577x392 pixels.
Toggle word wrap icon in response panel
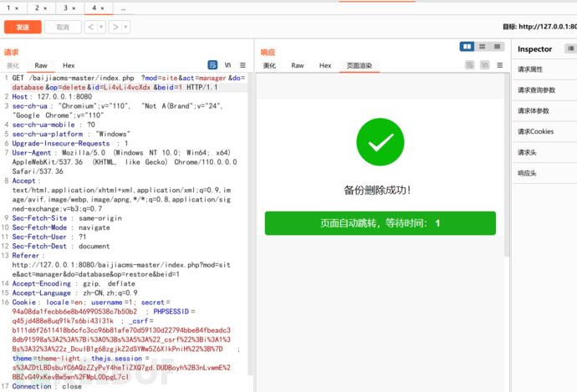point(470,65)
